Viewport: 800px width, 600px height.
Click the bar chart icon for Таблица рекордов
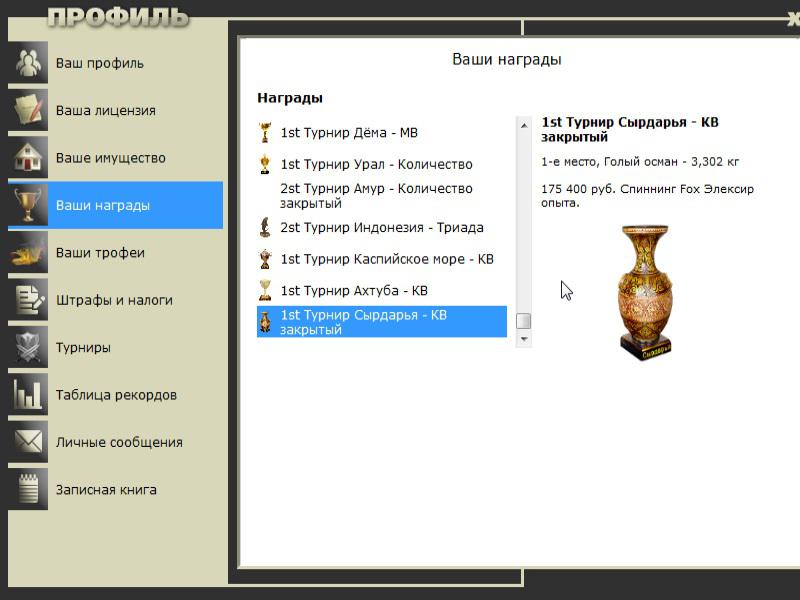point(28,395)
